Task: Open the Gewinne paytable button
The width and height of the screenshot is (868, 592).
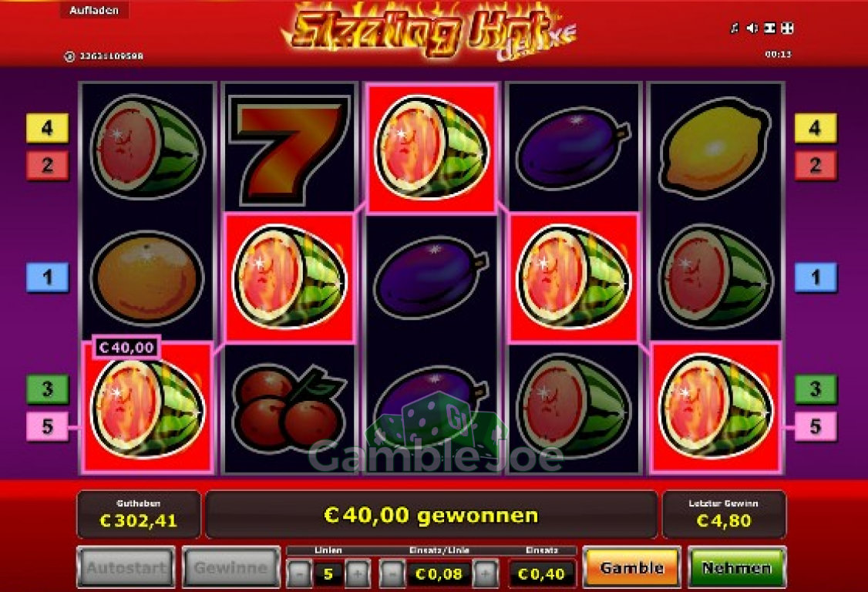Action: tap(231, 567)
